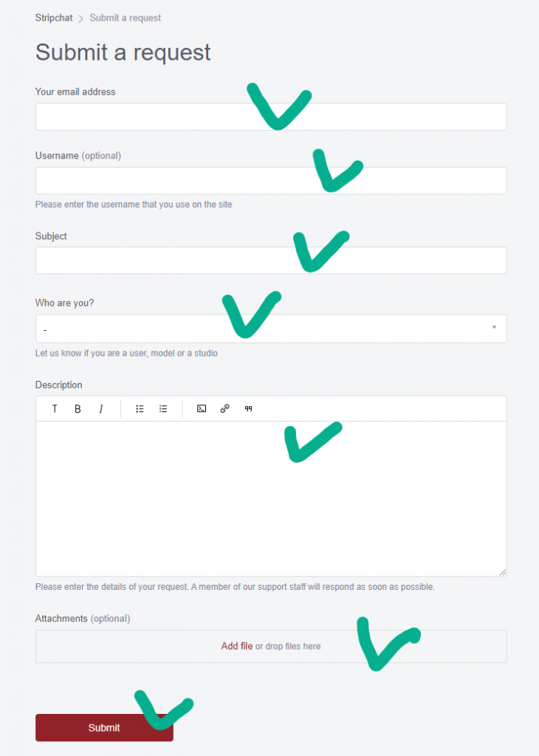Open the paragraph text style tool
This screenshot has height=756, width=539.
coord(55,409)
